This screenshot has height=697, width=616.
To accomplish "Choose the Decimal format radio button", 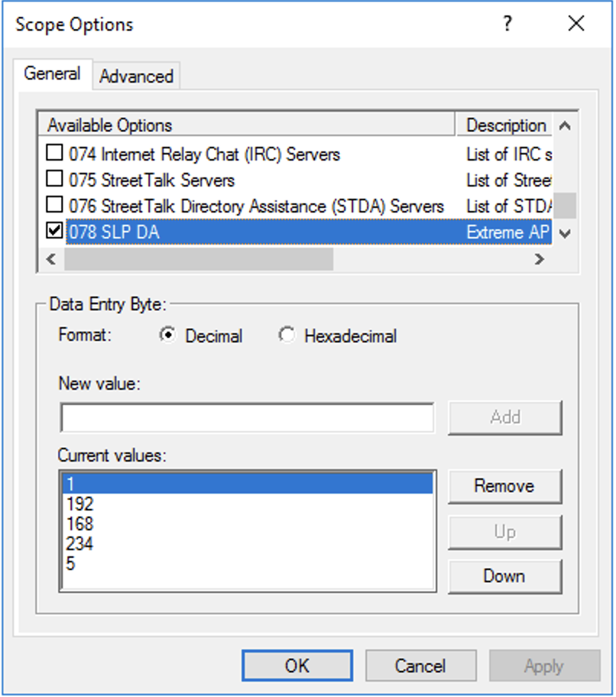I will (168, 336).
